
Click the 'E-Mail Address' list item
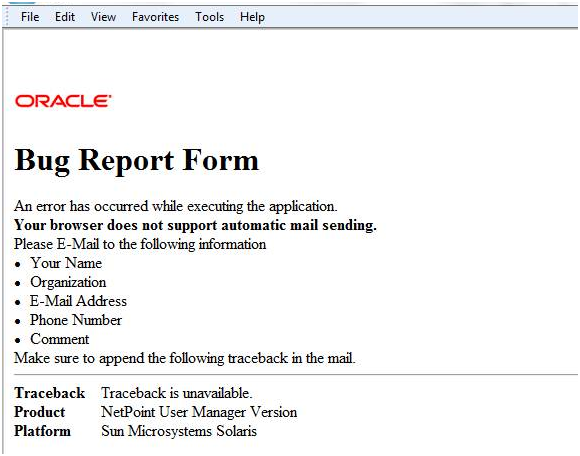click(78, 301)
